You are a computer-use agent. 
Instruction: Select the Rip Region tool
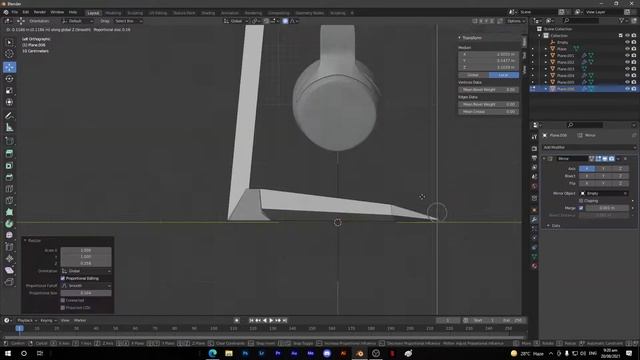[x=9, y=282]
